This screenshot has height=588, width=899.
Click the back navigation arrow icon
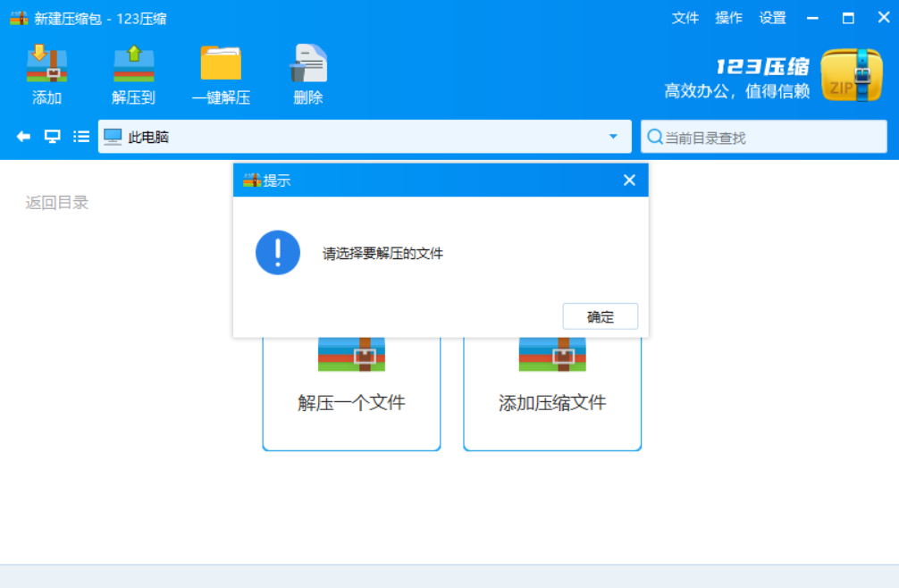pyautogui.click(x=22, y=136)
